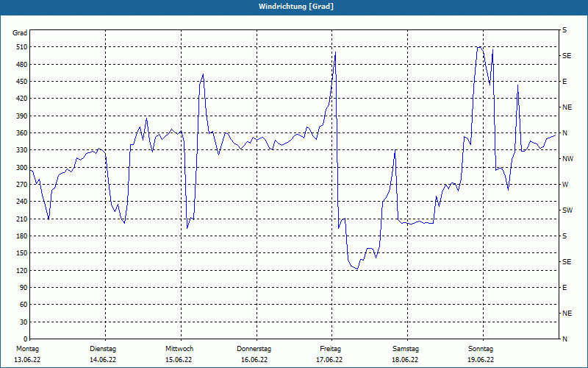Image resolution: width=588 pixels, height=368 pixels.
Task: Select the y-axis value "300"
Action: pos(22,168)
